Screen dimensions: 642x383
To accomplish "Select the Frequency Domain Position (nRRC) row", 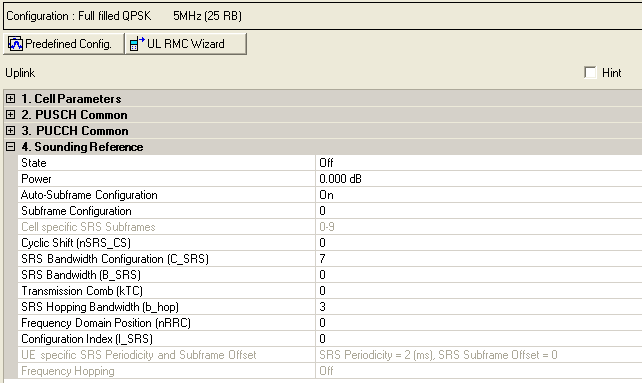I will [x=330, y=323].
